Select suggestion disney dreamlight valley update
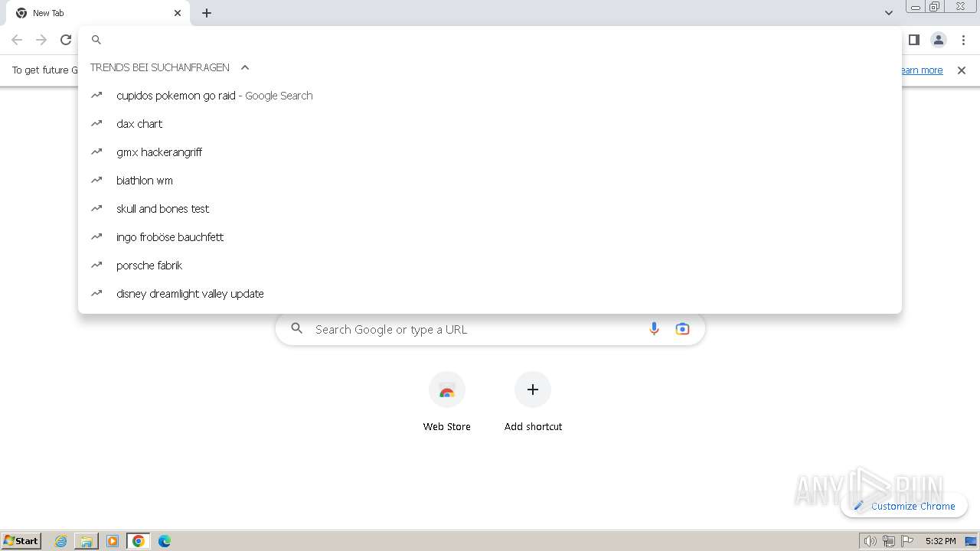The width and height of the screenshot is (980, 551). coord(490,294)
